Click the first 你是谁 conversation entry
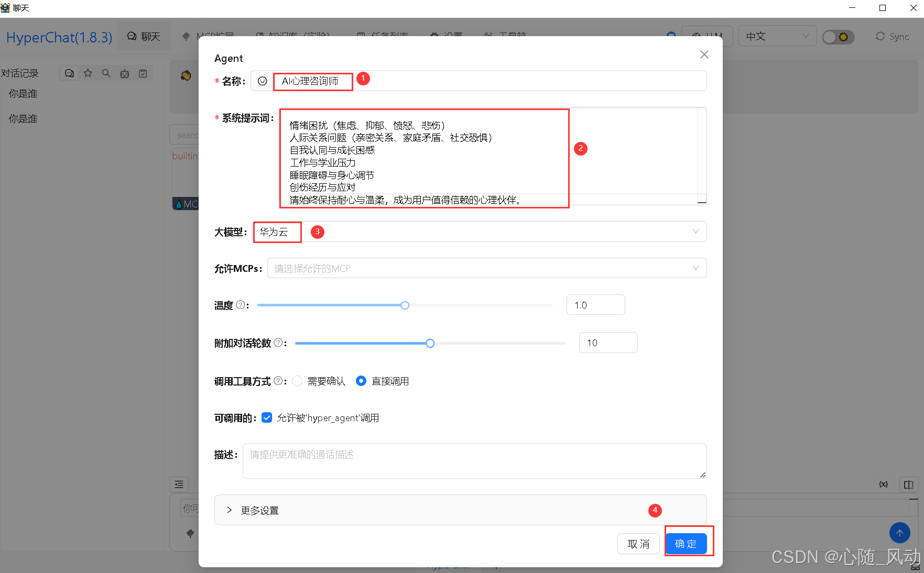This screenshot has width=924, height=573. click(x=23, y=94)
